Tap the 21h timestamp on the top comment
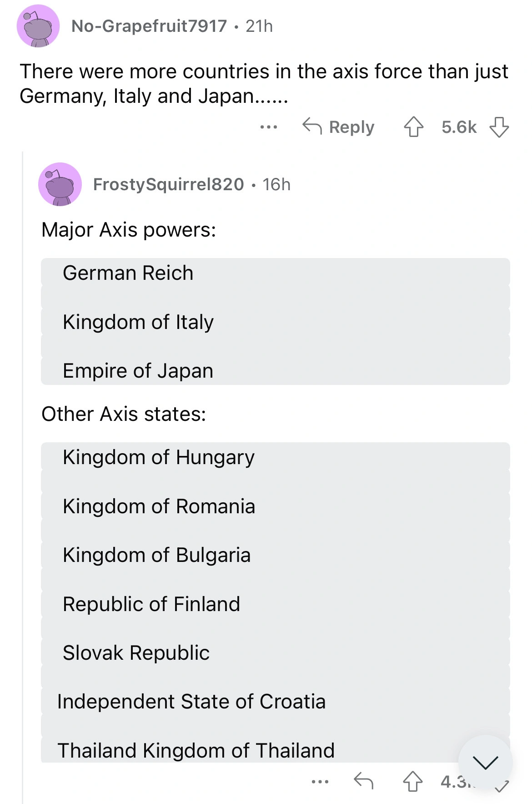532x804 pixels. [259, 26]
